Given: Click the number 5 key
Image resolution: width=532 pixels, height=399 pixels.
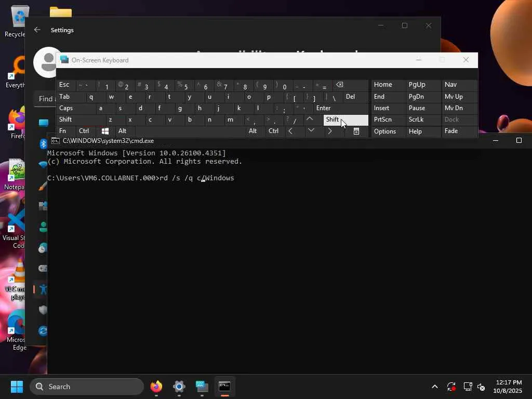Looking at the screenshot, I should click(x=185, y=86).
